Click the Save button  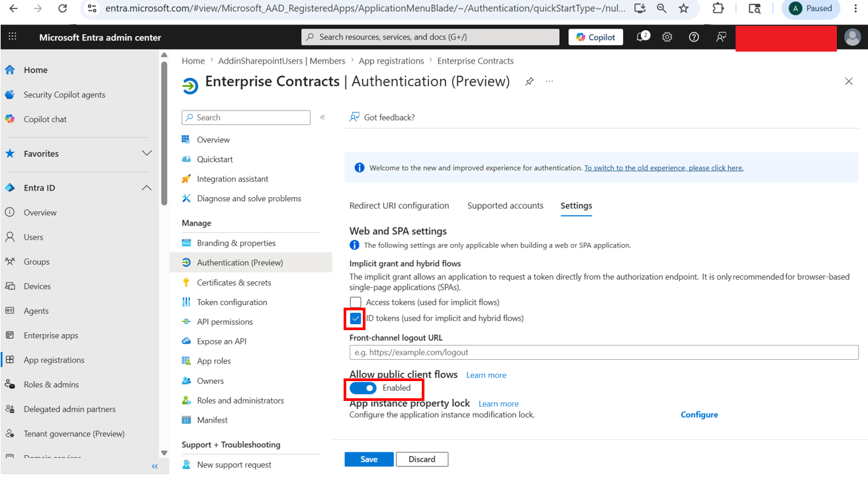(369, 459)
